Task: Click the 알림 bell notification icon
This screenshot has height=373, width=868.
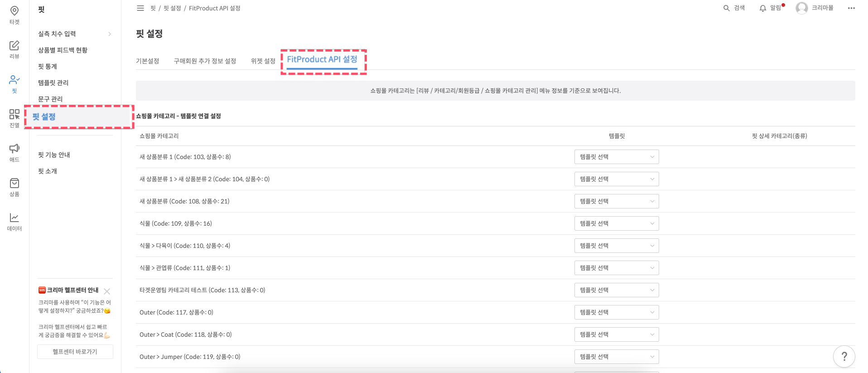Action: tap(763, 8)
